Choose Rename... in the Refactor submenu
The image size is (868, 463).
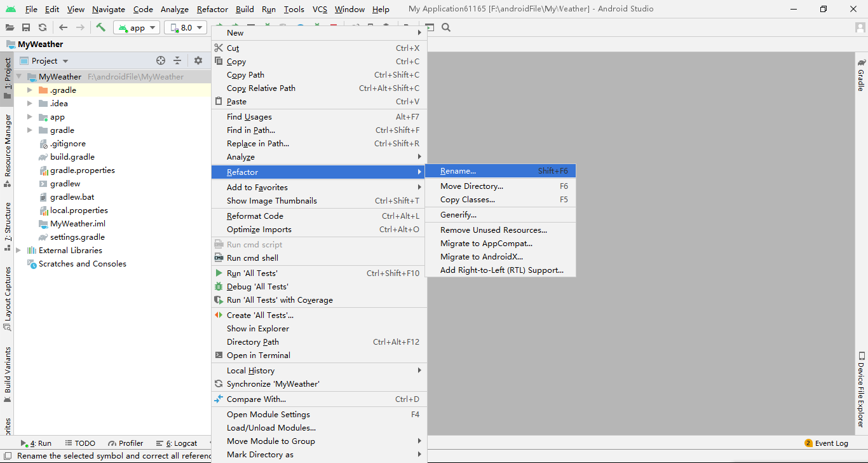coord(501,171)
